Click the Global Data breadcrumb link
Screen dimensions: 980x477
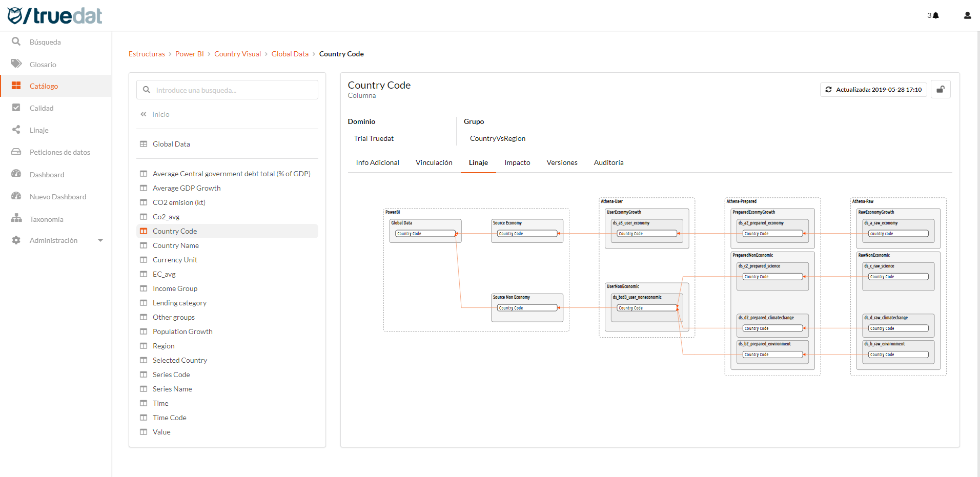coord(290,54)
